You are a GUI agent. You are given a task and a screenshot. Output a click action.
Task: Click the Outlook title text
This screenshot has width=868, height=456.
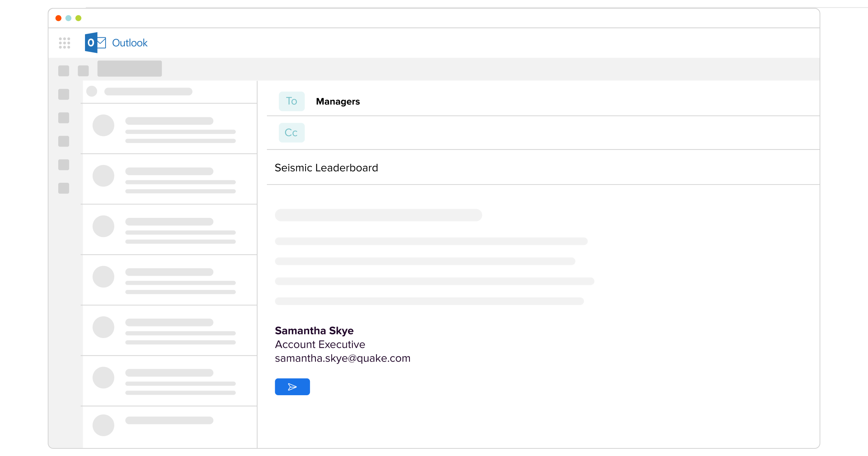coord(130,43)
